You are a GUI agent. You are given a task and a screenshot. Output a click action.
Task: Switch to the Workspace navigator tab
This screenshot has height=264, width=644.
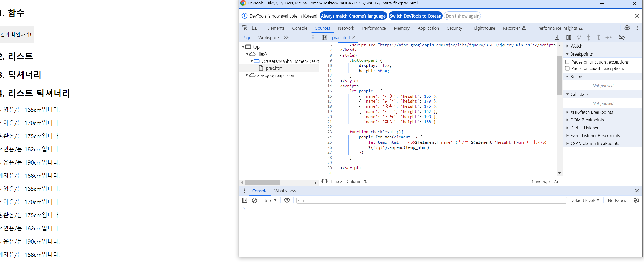268,38
